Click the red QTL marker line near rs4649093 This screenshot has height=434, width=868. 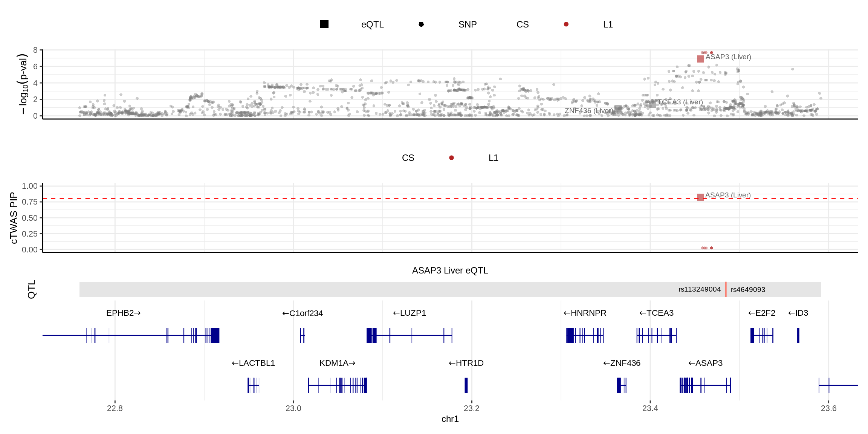coord(726,289)
